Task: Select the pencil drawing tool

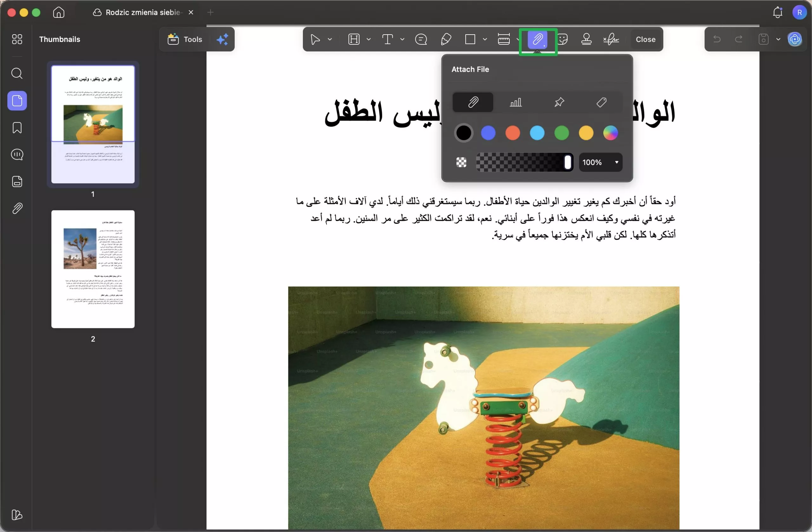Action: point(446,39)
